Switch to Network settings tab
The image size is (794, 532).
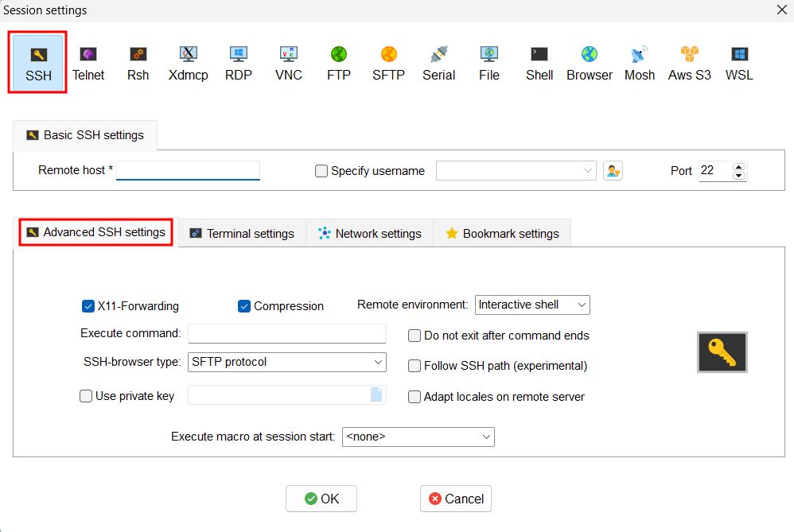(x=370, y=233)
